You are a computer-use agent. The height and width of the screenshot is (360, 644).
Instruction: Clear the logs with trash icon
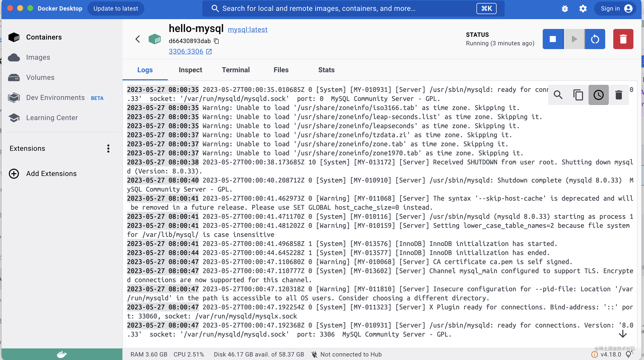(619, 95)
